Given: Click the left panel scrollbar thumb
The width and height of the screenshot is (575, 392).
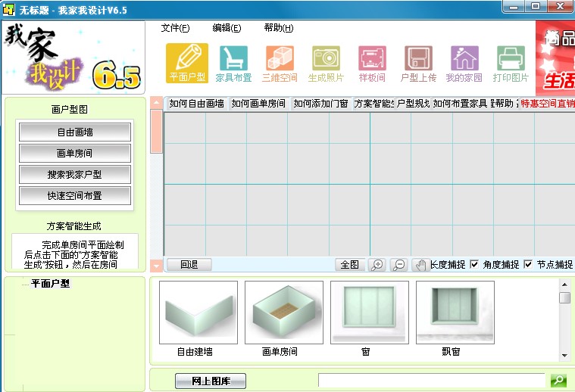Looking at the screenshot, I should click(x=157, y=131).
